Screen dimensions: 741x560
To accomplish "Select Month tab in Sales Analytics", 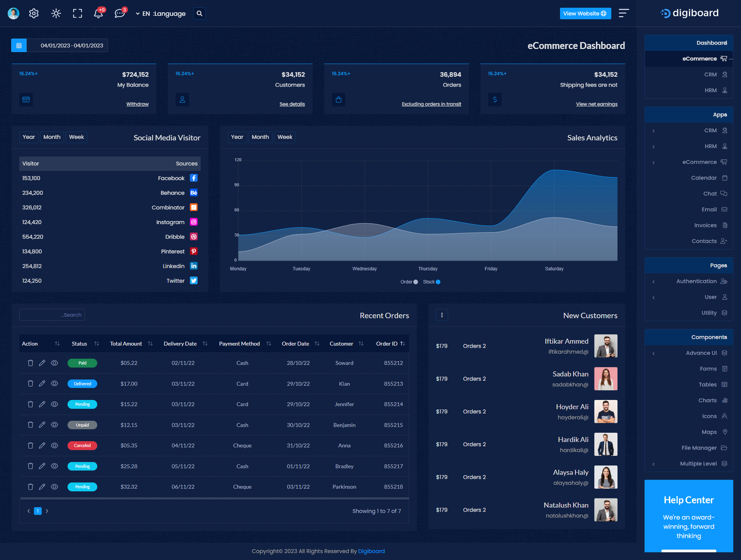I will pyautogui.click(x=260, y=137).
